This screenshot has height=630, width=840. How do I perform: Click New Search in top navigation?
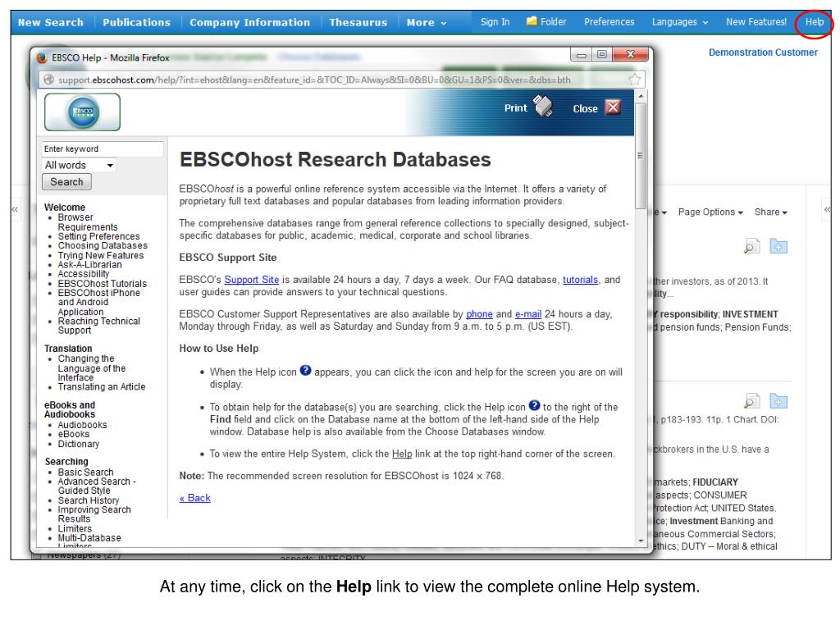50,22
